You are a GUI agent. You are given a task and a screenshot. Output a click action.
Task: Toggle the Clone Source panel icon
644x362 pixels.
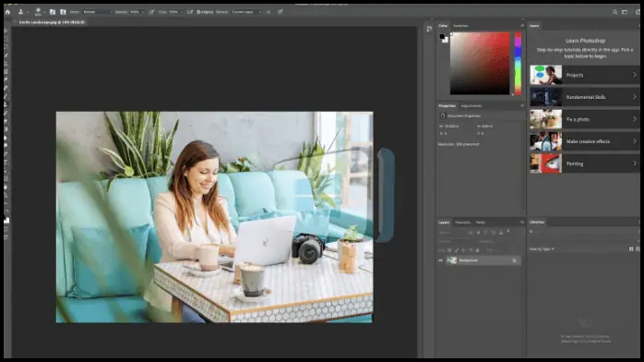[x=63, y=12]
